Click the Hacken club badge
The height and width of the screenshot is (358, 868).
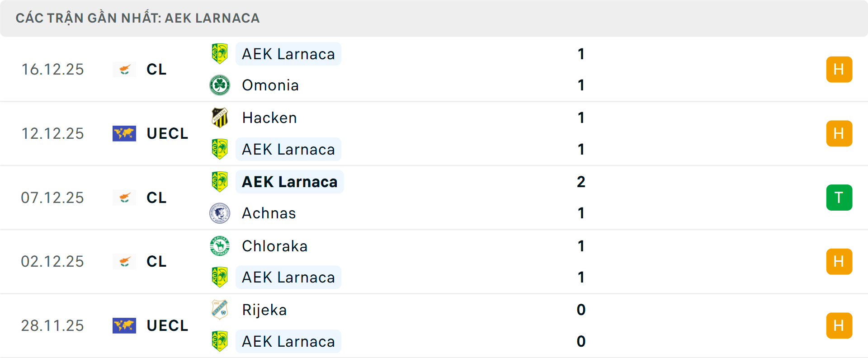(x=220, y=117)
